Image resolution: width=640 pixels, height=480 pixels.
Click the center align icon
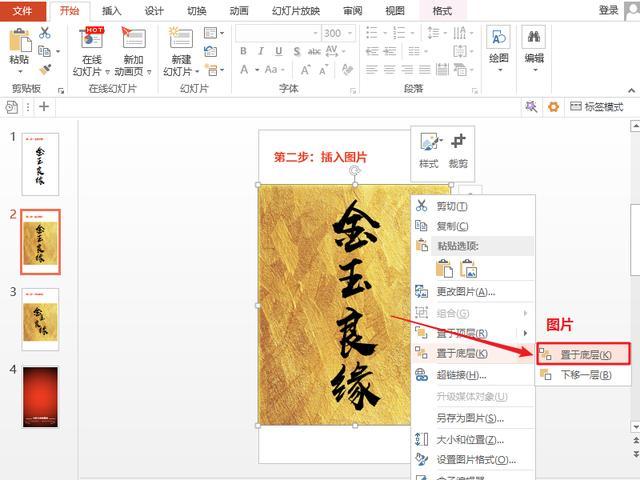tap(389, 70)
